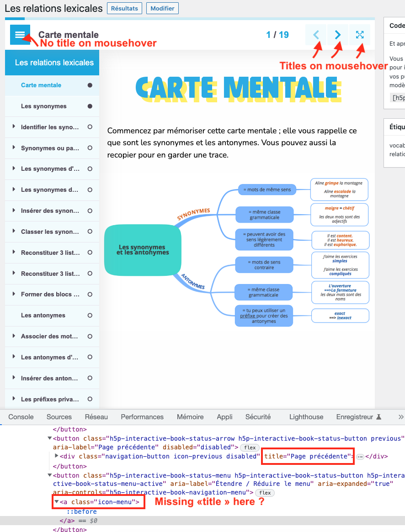Switch to the Console tab

tap(21, 417)
